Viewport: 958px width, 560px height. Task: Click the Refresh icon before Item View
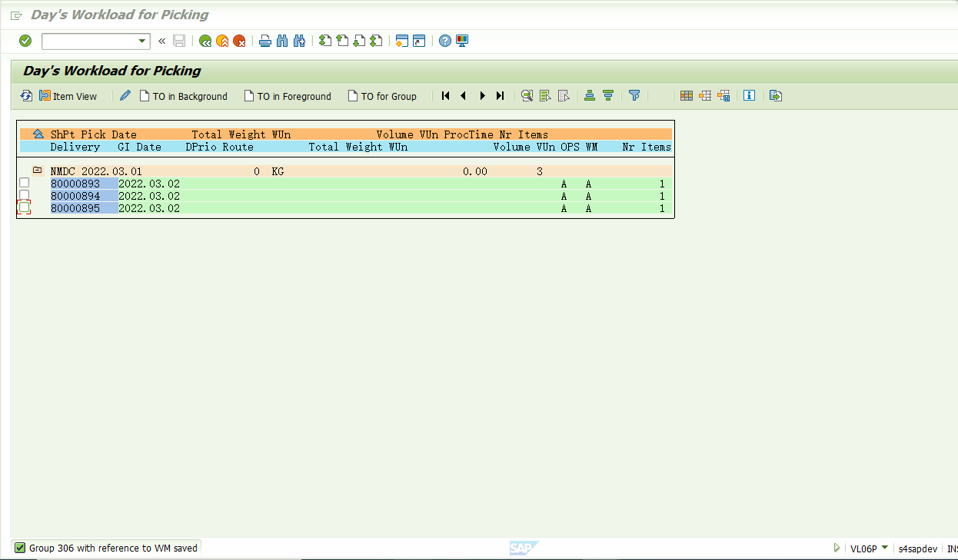point(25,95)
